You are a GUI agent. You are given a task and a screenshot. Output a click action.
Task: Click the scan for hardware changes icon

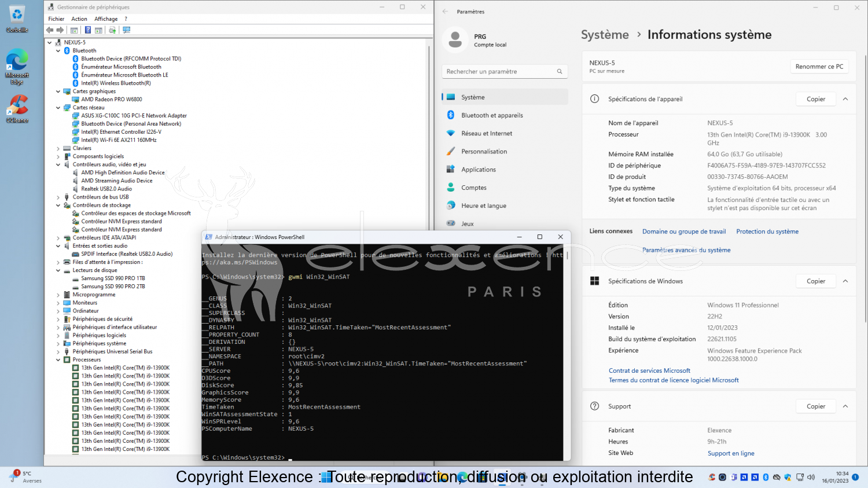point(127,30)
